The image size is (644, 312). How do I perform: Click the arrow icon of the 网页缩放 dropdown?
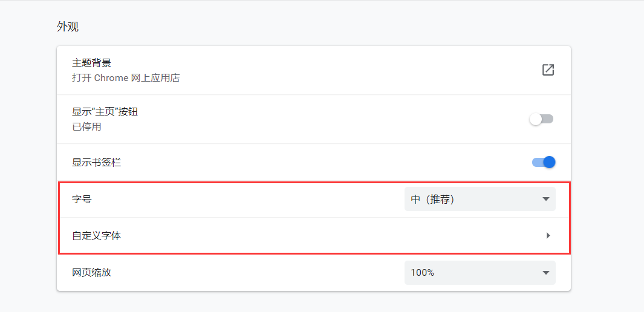pyautogui.click(x=545, y=273)
